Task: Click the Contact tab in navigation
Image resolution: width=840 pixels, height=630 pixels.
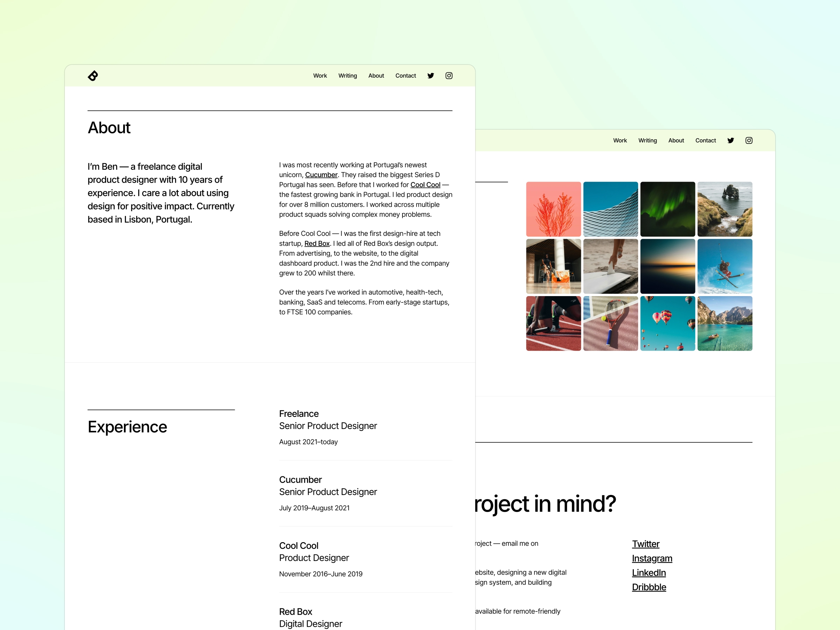Action: [x=405, y=76]
